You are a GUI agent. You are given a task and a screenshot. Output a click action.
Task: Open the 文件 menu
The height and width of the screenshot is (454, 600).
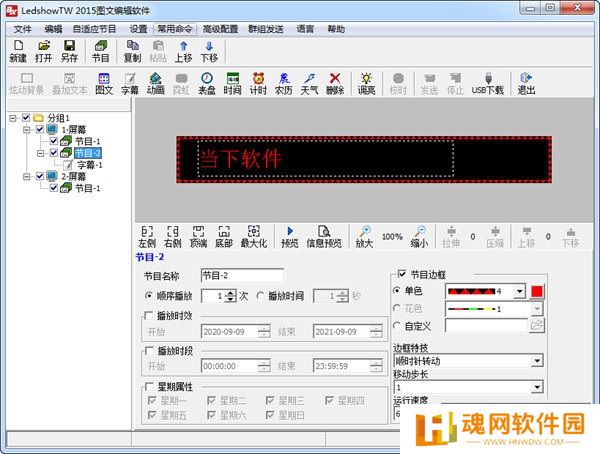pos(22,29)
